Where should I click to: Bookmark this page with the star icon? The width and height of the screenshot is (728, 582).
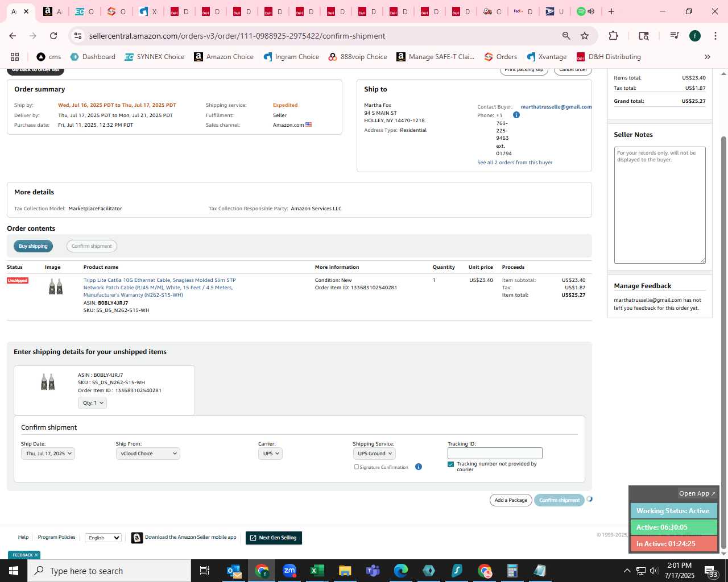click(585, 36)
